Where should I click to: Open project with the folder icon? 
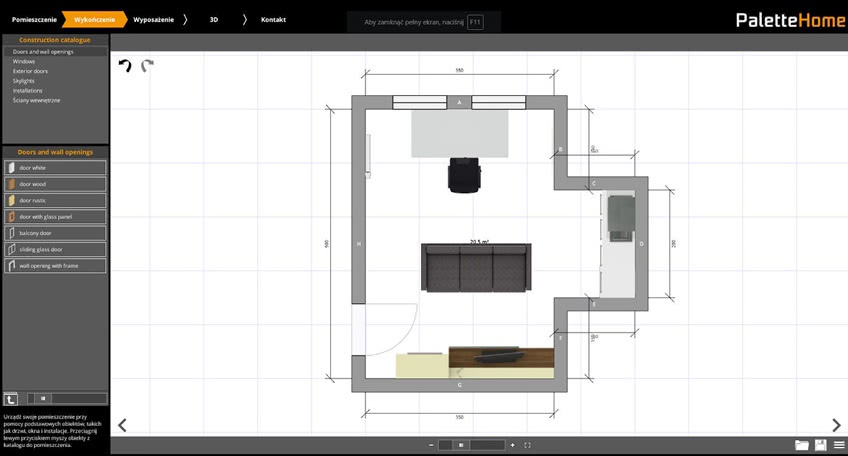point(801,445)
